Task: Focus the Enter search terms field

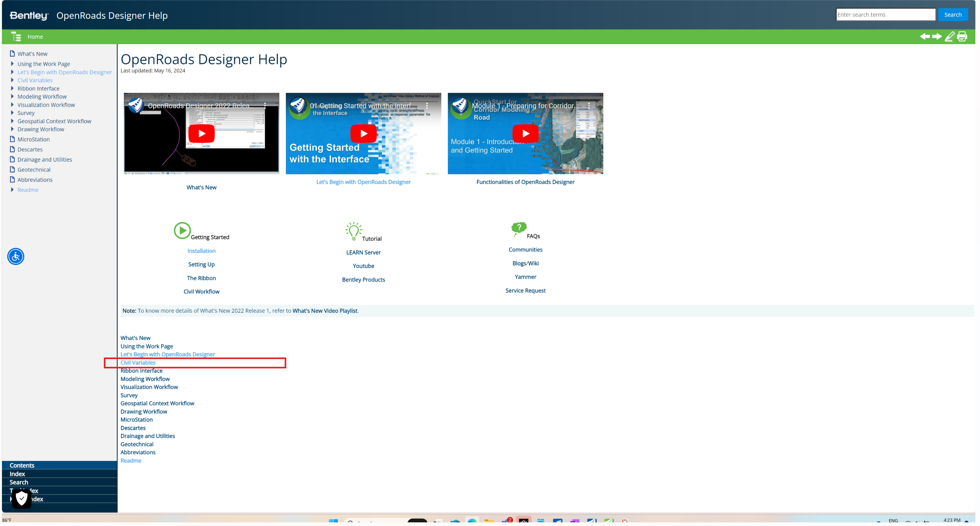Action: coord(885,15)
